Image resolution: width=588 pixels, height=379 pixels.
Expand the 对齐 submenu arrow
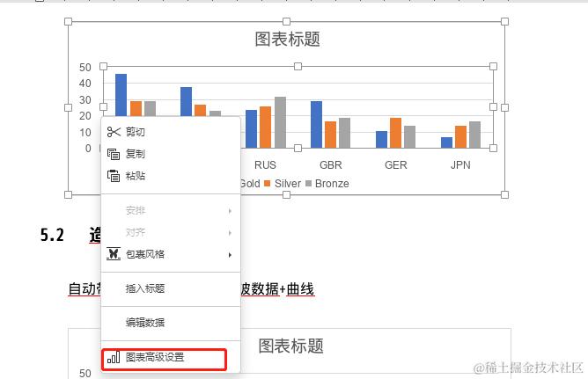(230, 233)
